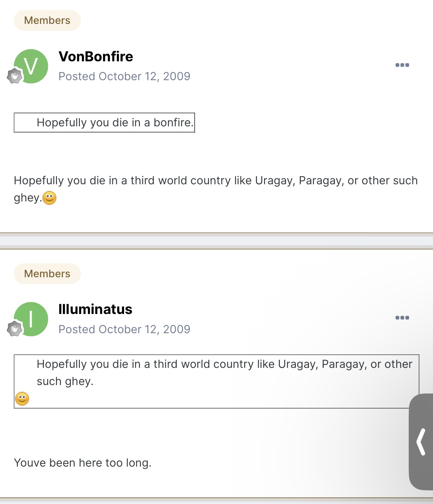The image size is (433, 504).
Task: Click the rank badge on VonBonfire's avatar
Action: pyautogui.click(x=15, y=76)
